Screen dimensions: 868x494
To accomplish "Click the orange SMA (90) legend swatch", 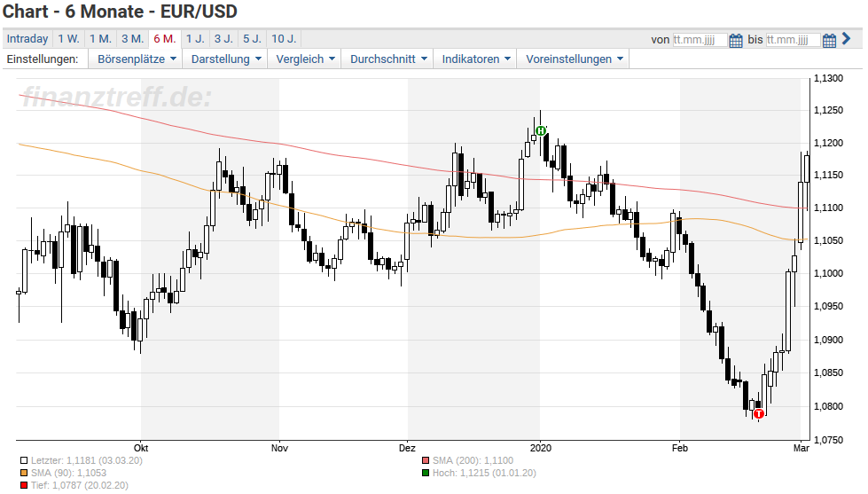I will tap(24, 473).
